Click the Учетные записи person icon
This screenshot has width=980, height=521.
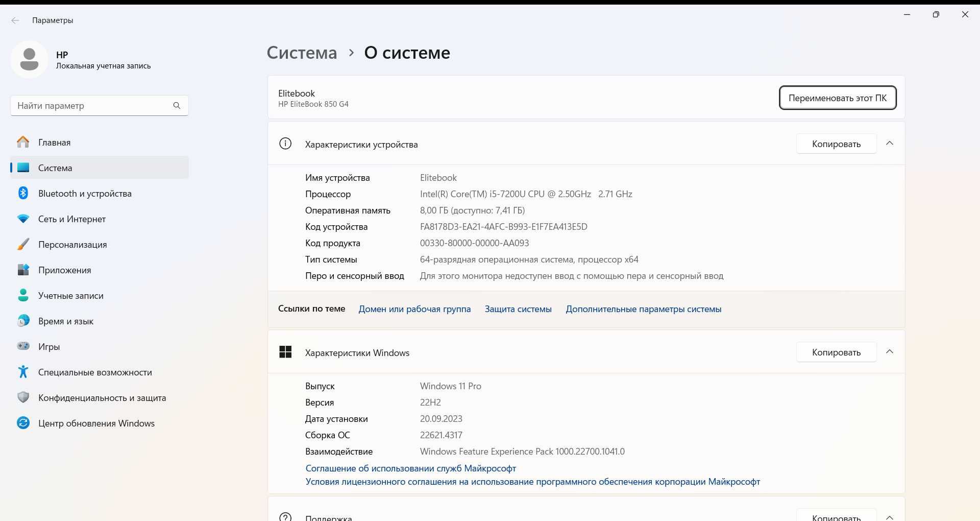coord(23,295)
